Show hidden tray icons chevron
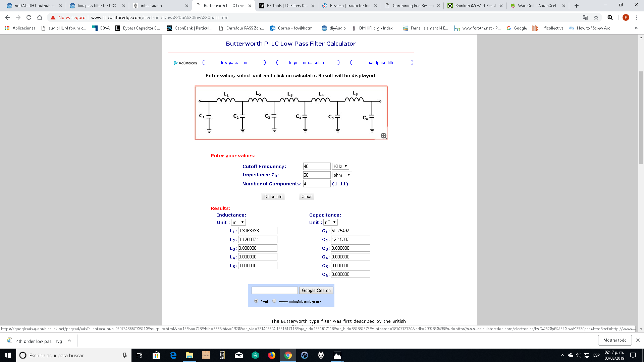This screenshot has width=644, height=362. click(x=562, y=355)
